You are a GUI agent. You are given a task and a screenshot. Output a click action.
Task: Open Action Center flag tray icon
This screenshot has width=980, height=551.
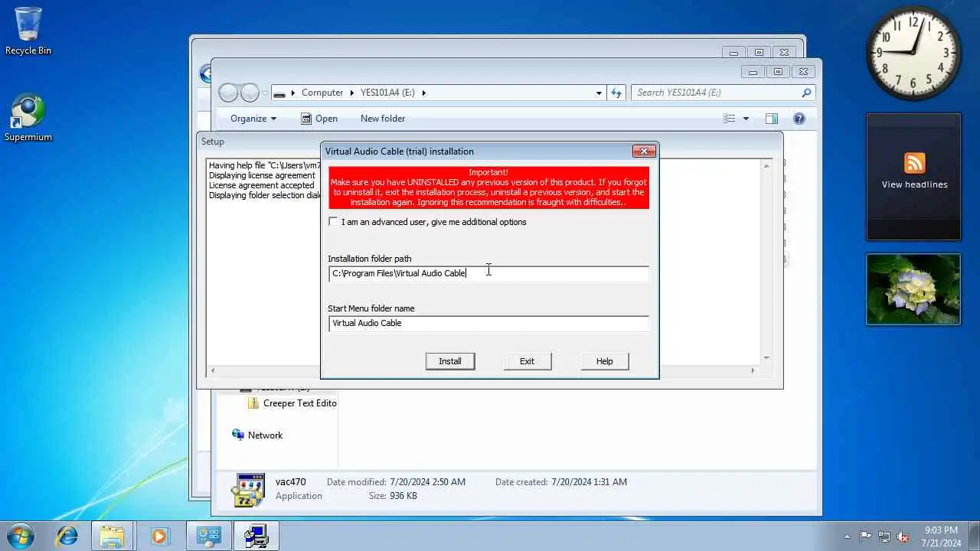click(x=865, y=536)
